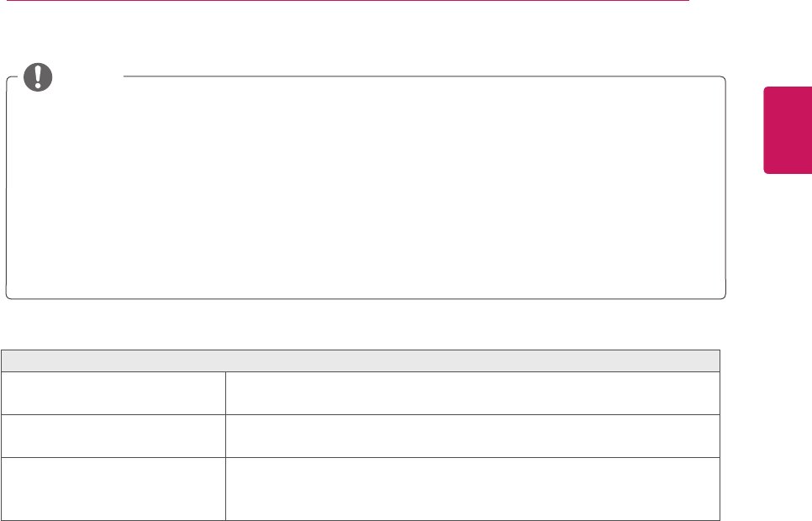Click the first row's left table cell
Screen dimensions: 812x521
pos(113,392)
